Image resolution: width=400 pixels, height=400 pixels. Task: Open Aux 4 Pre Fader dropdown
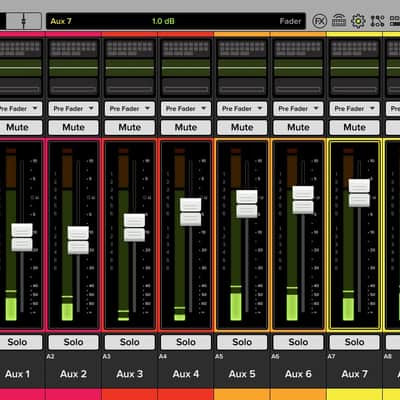pos(186,109)
